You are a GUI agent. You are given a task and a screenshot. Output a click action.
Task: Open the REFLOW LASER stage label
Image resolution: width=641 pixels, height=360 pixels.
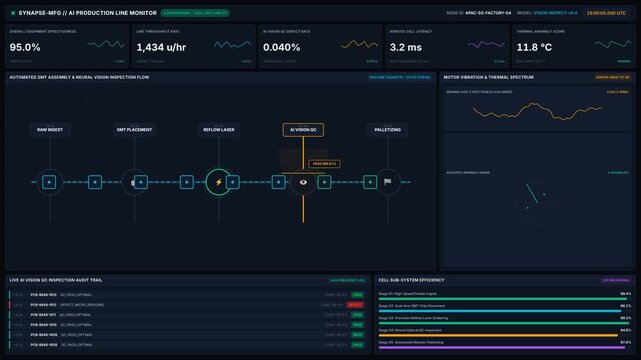coord(219,130)
